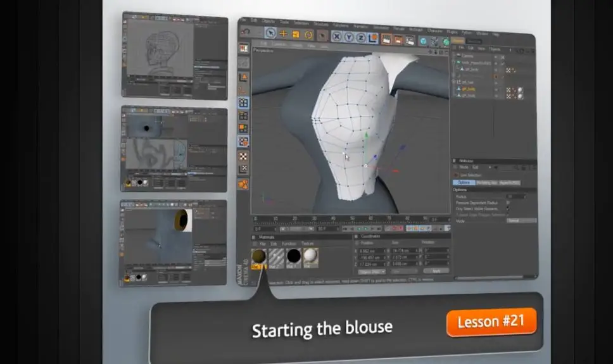Collapse the HyperNURBS object tree
The width and height of the screenshot is (613, 364).
(x=454, y=62)
